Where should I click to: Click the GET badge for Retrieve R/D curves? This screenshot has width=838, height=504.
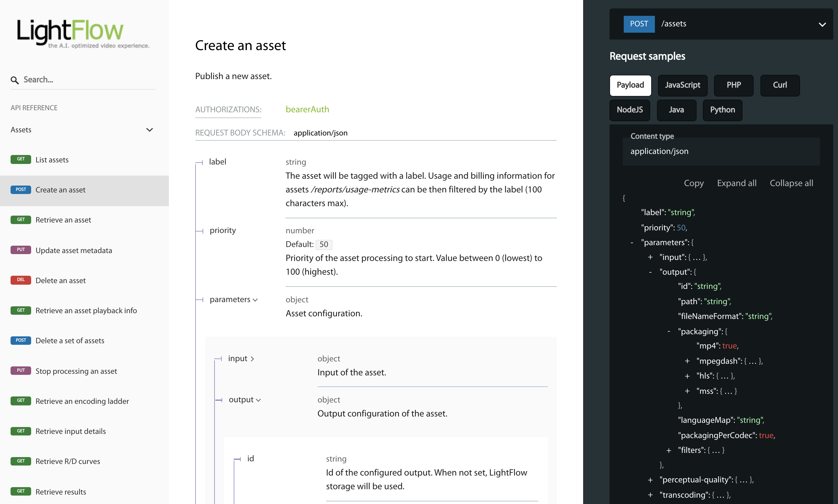(x=21, y=461)
